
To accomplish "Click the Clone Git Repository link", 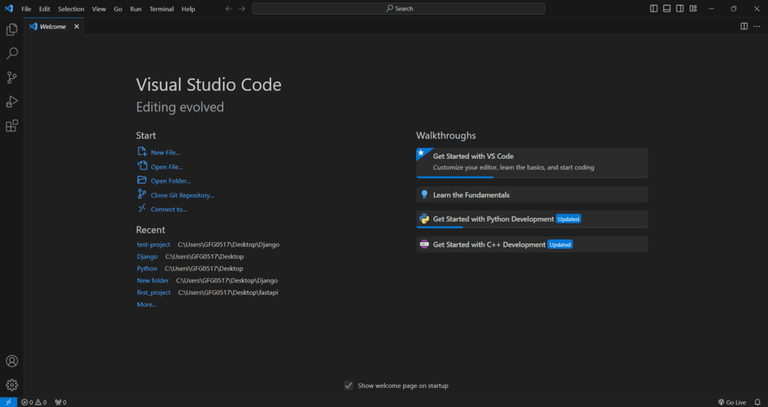I will coord(182,195).
